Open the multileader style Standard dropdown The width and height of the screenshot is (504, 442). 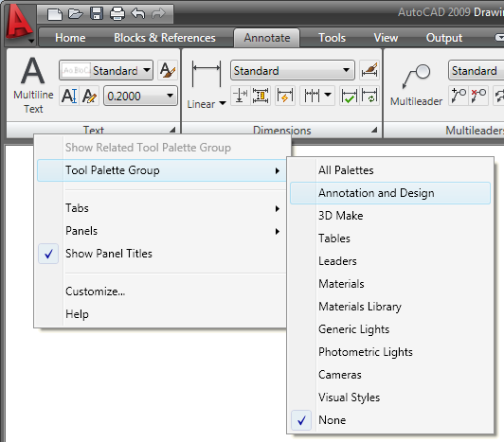(x=477, y=70)
